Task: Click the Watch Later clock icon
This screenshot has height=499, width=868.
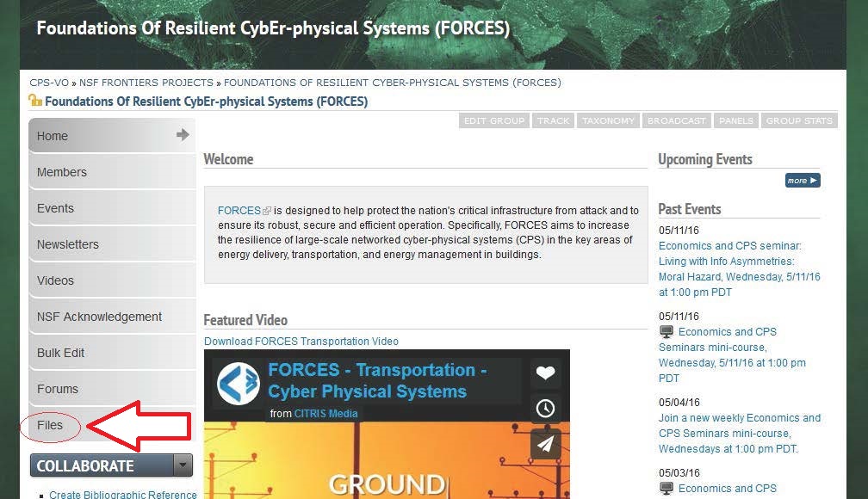Action: pyautogui.click(x=545, y=409)
